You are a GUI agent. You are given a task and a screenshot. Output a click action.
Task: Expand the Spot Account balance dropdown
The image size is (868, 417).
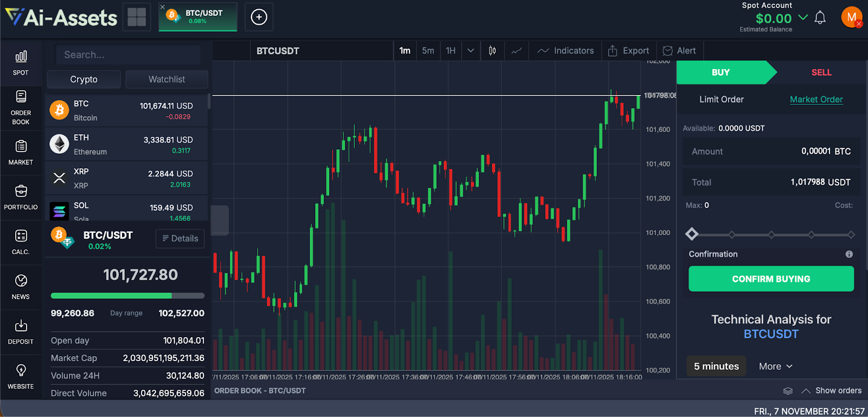[x=803, y=17]
